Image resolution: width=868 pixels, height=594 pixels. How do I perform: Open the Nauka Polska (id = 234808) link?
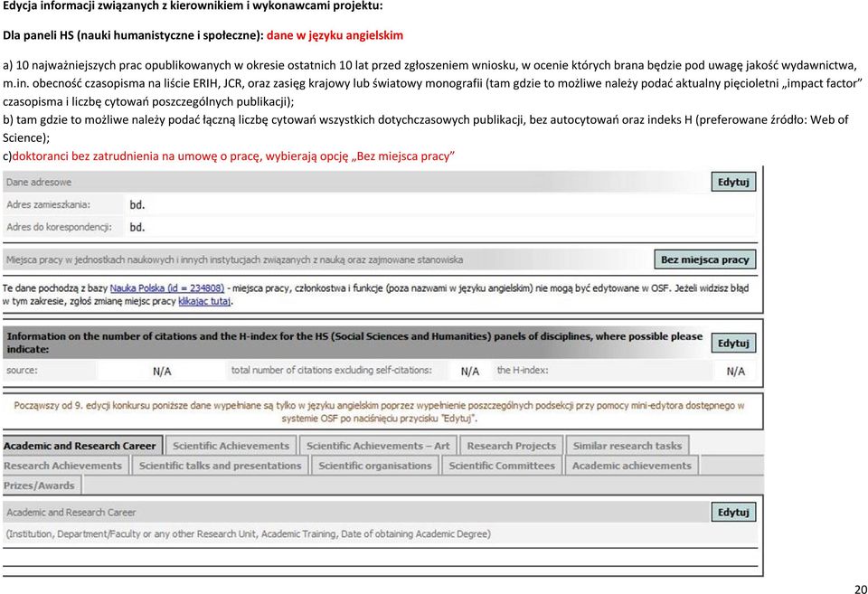(167, 288)
